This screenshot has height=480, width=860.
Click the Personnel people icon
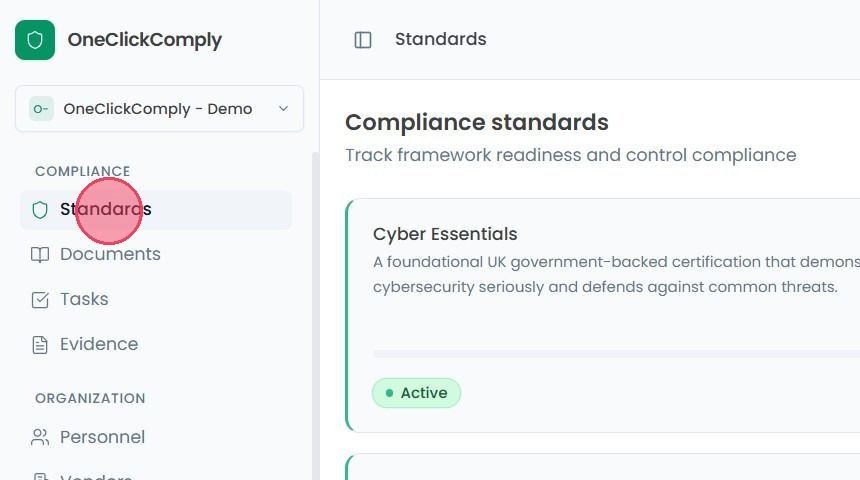40,437
